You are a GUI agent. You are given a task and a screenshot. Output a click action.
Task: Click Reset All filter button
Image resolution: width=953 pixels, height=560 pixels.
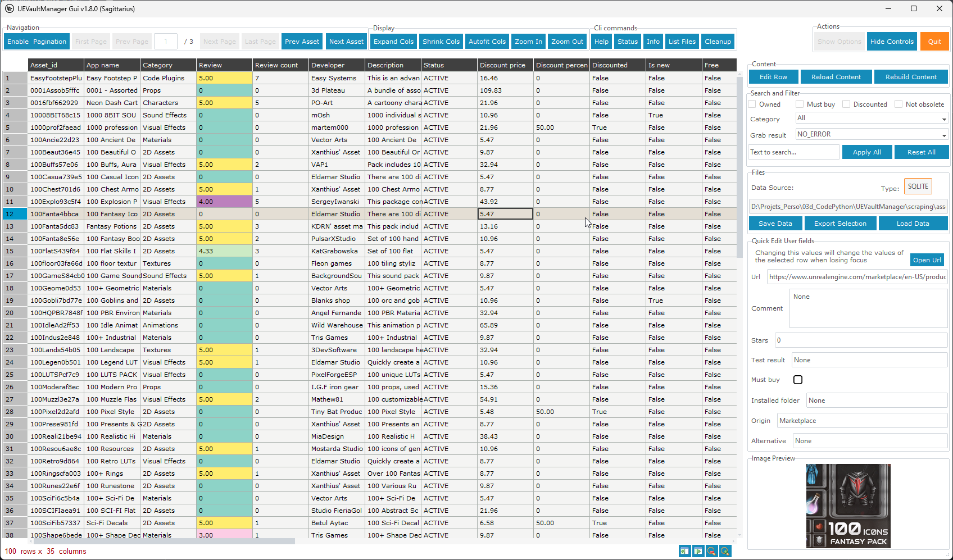point(922,152)
